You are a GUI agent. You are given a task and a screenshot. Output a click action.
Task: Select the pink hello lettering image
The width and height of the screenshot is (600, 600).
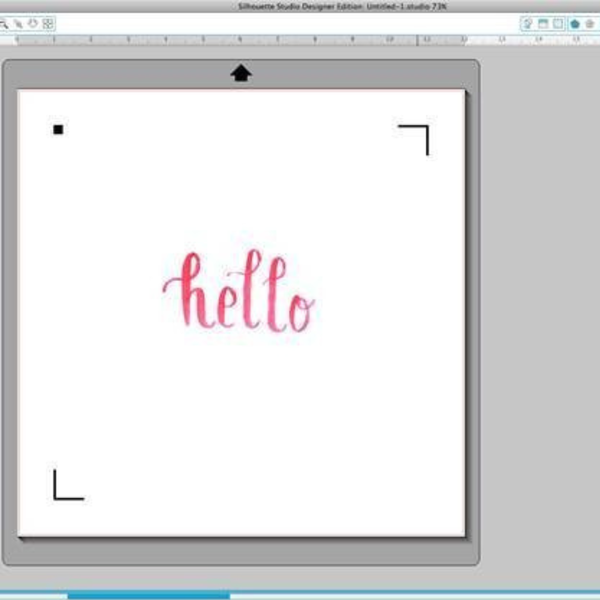point(239,292)
